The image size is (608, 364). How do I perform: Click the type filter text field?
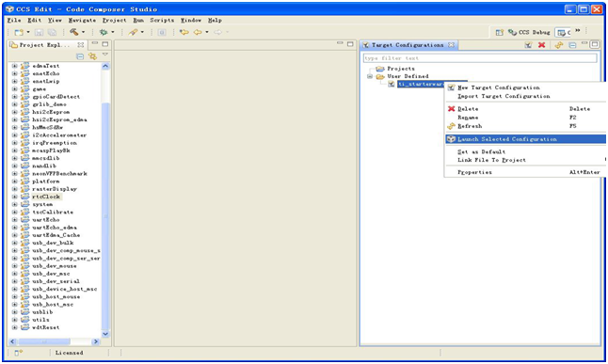tap(480, 58)
